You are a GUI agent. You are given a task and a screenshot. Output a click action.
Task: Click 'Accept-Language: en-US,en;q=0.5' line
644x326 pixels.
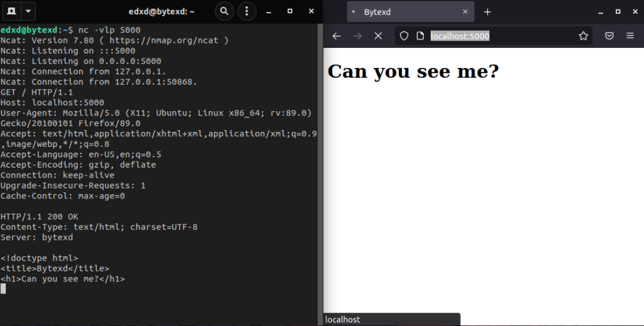pos(81,155)
